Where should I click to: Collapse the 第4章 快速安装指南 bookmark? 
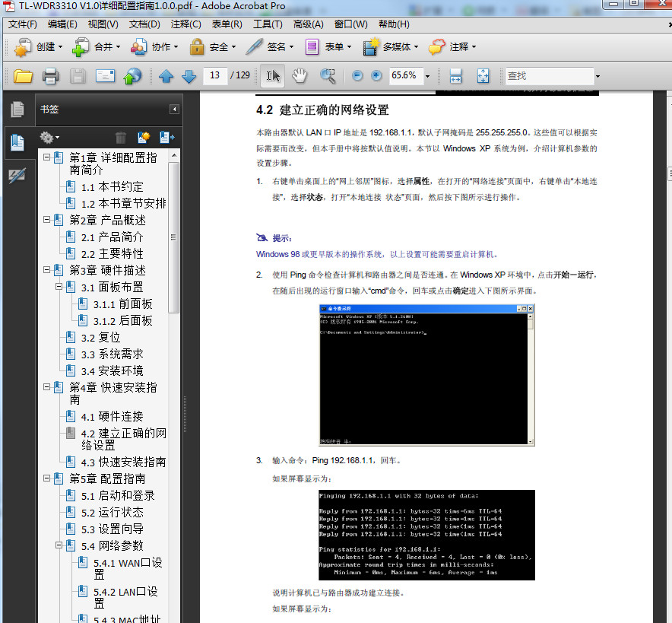(x=46, y=386)
